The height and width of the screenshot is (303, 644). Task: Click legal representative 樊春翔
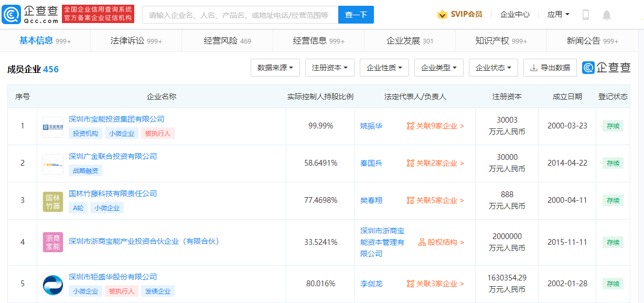click(371, 201)
